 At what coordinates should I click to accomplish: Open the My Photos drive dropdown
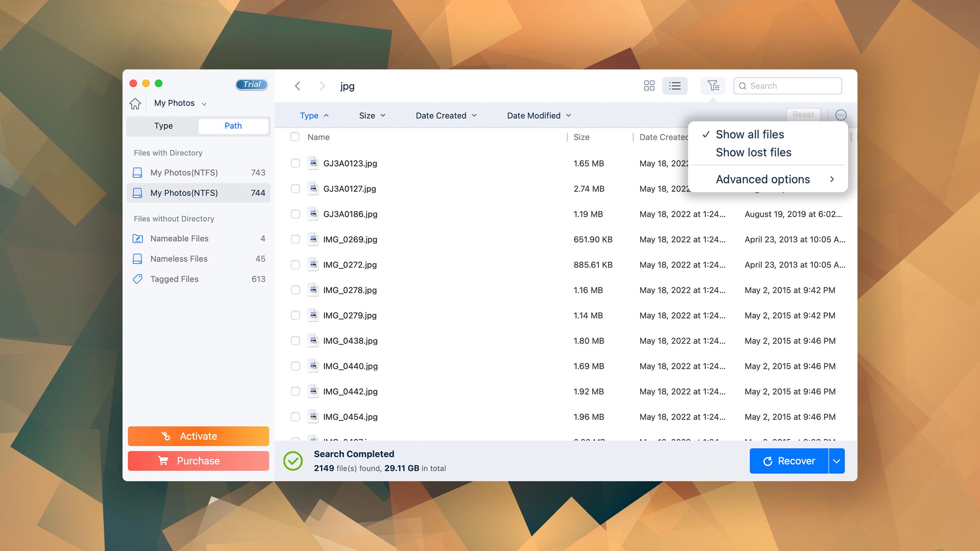tap(180, 103)
